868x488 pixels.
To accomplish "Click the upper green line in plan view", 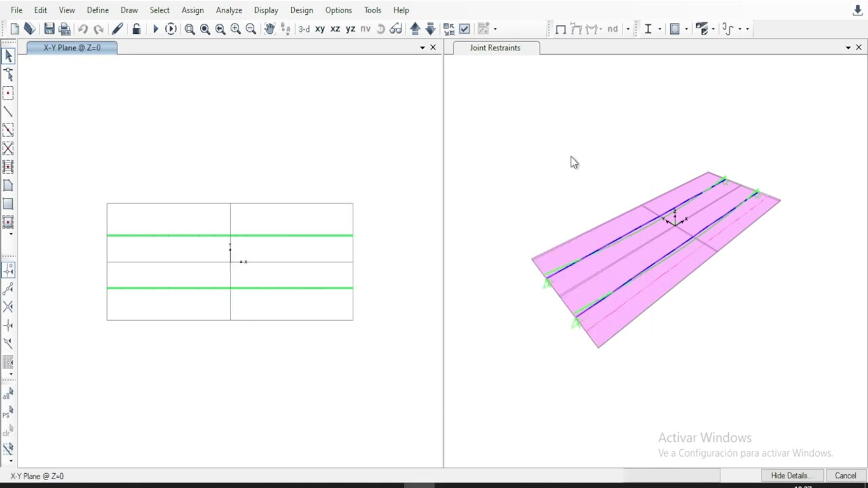I will (230, 235).
